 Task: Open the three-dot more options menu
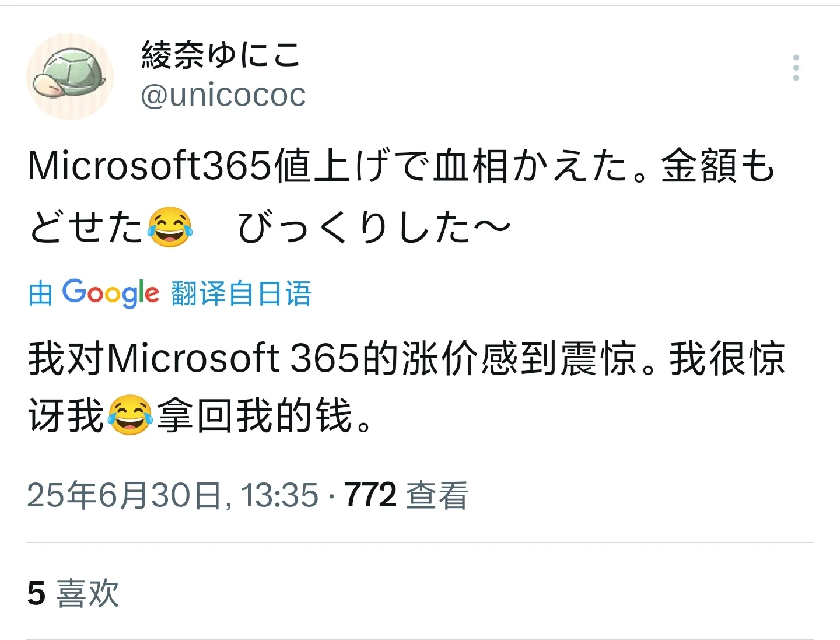point(796,68)
